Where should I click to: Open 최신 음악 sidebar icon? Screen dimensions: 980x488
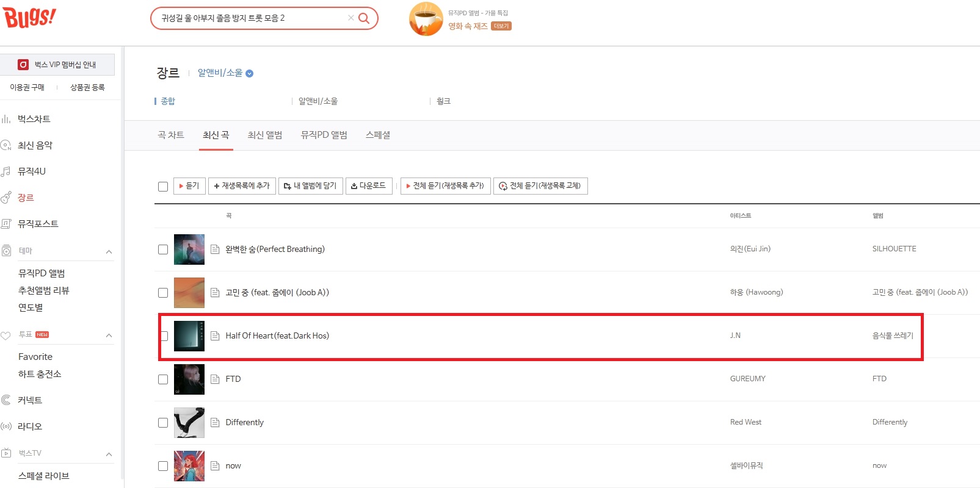(6, 145)
